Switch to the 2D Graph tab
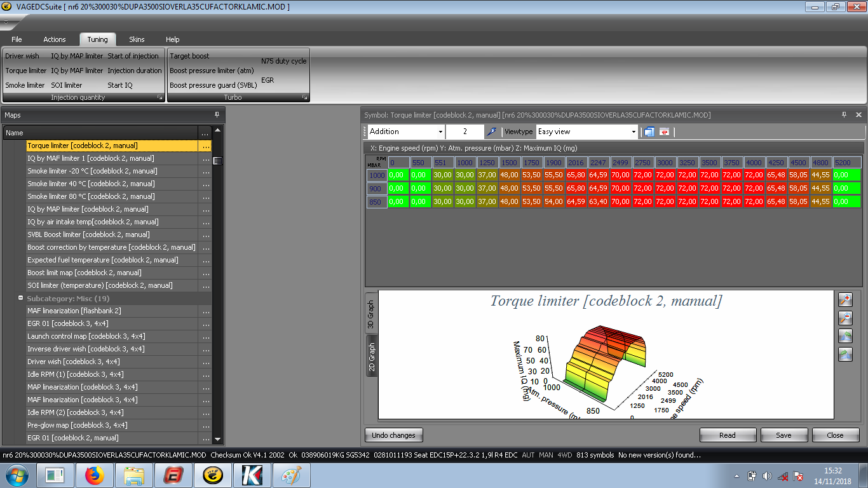The image size is (868, 488). coord(372,356)
